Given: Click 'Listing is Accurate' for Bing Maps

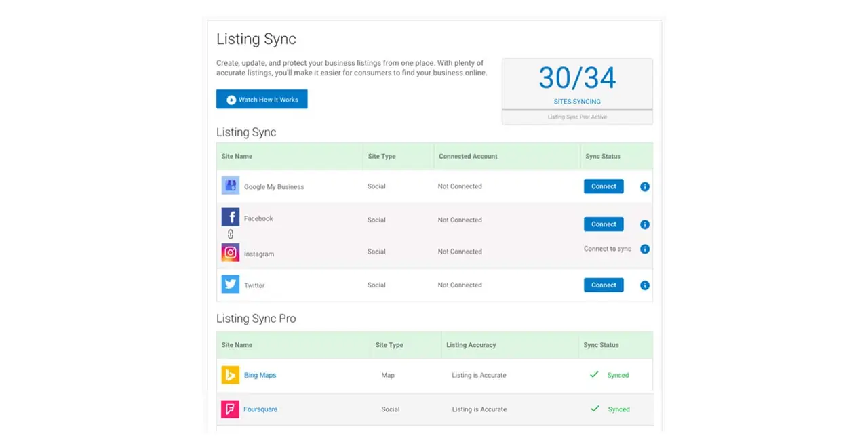Looking at the screenshot, I should [479, 375].
